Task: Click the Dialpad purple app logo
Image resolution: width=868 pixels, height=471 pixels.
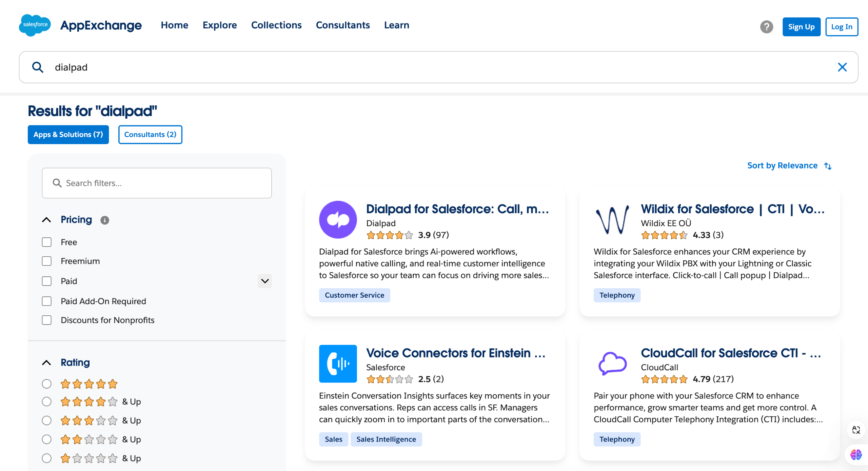Action: 338,220
